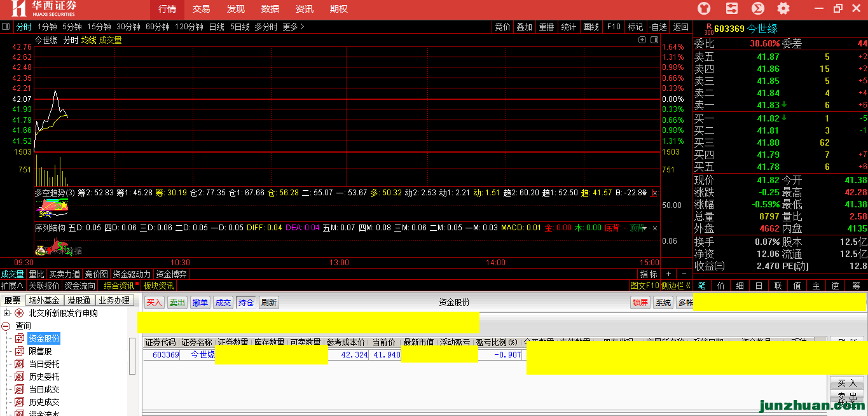Image resolution: width=868 pixels, height=416 pixels.
Task: Click the 叠加 overlay toolbar button
Action: coord(525,27)
